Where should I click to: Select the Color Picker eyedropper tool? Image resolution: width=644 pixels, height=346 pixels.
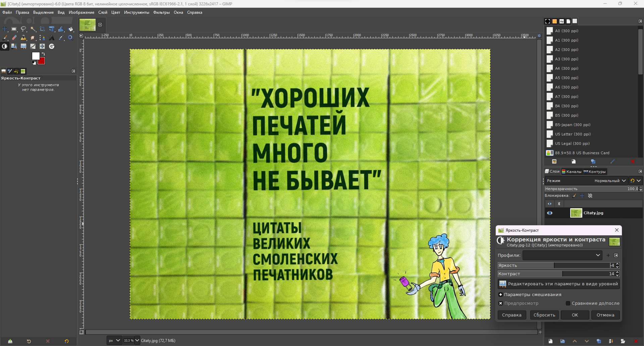coord(61,38)
